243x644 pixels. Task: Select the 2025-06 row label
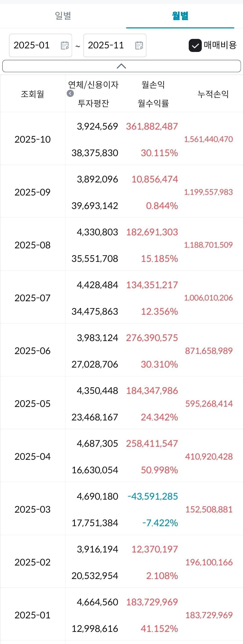[x=32, y=351]
